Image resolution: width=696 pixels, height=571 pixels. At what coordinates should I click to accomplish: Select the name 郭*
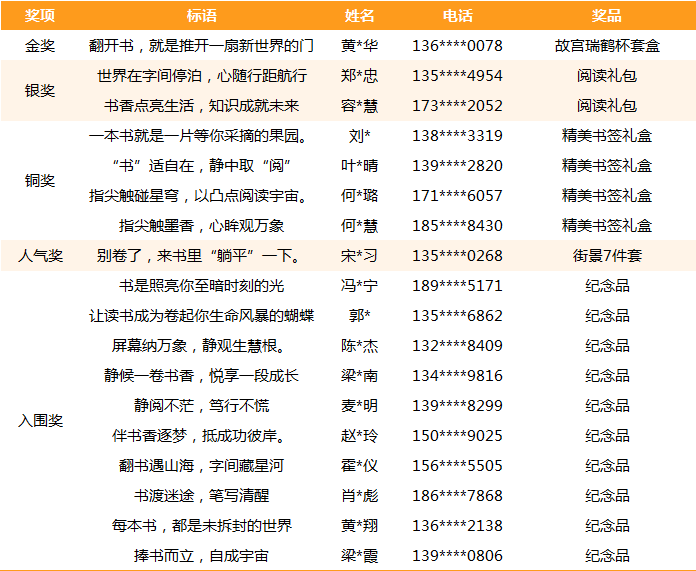point(360,316)
